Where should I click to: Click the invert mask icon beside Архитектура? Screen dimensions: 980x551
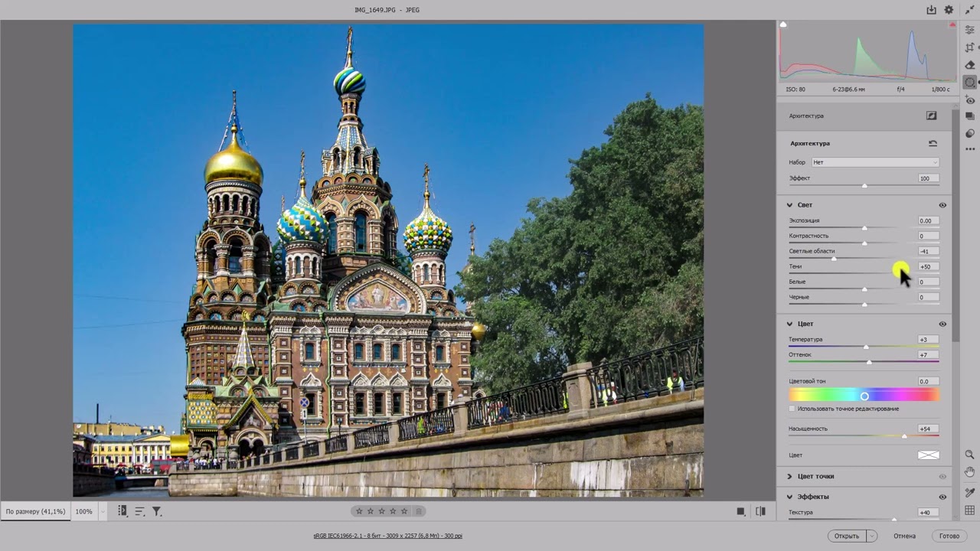(931, 116)
